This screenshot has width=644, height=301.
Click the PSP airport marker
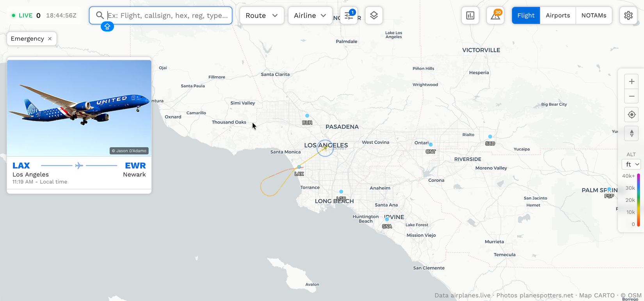[x=609, y=189]
